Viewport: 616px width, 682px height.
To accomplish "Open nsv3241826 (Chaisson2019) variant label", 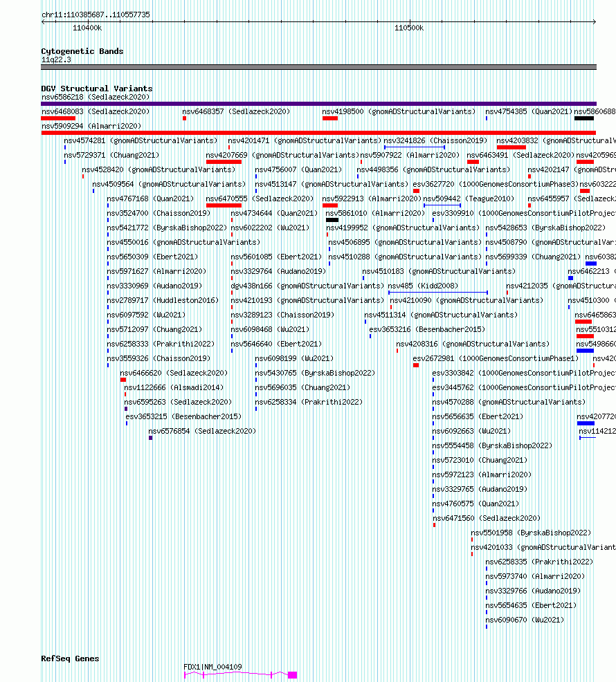I will 435,140.
